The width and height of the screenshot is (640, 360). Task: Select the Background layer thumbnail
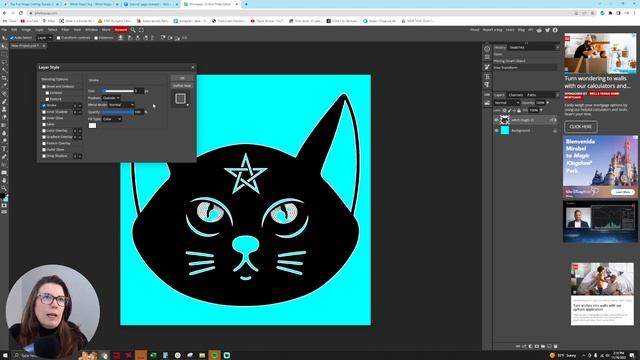point(505,130)
